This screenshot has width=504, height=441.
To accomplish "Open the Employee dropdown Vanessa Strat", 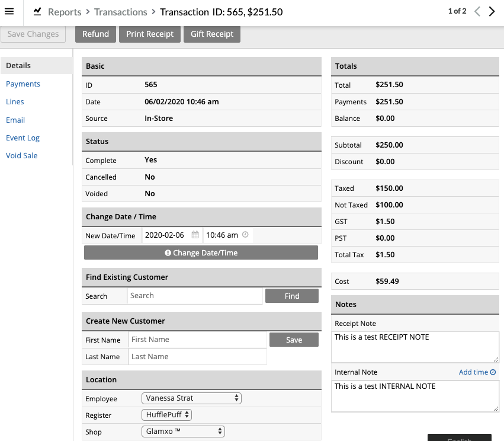I will [x=191, y=398].
